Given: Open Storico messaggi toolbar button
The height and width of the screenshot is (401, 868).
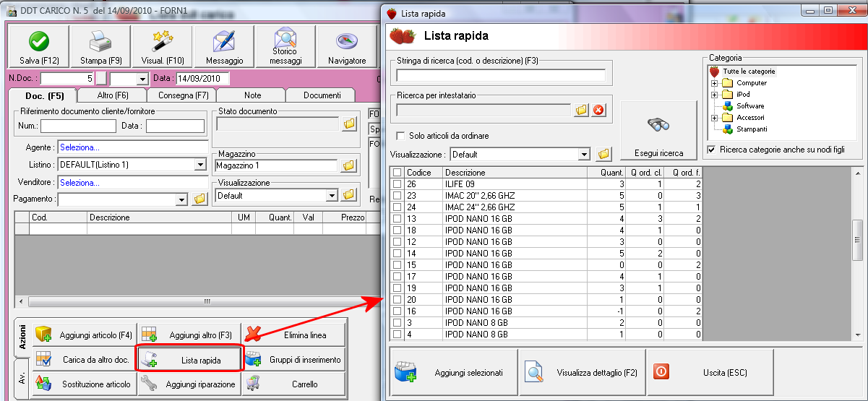Looking at the screenshot, I should click(285, 46).
